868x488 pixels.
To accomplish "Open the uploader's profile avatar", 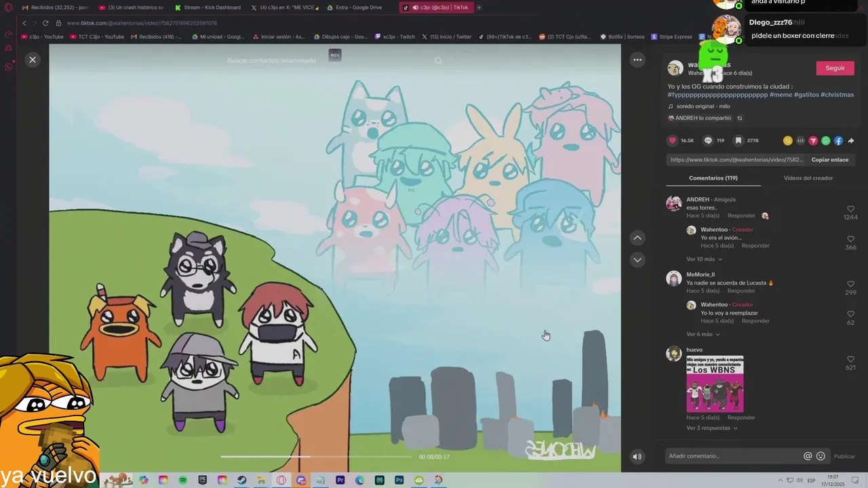I will (x=675, y=68).
